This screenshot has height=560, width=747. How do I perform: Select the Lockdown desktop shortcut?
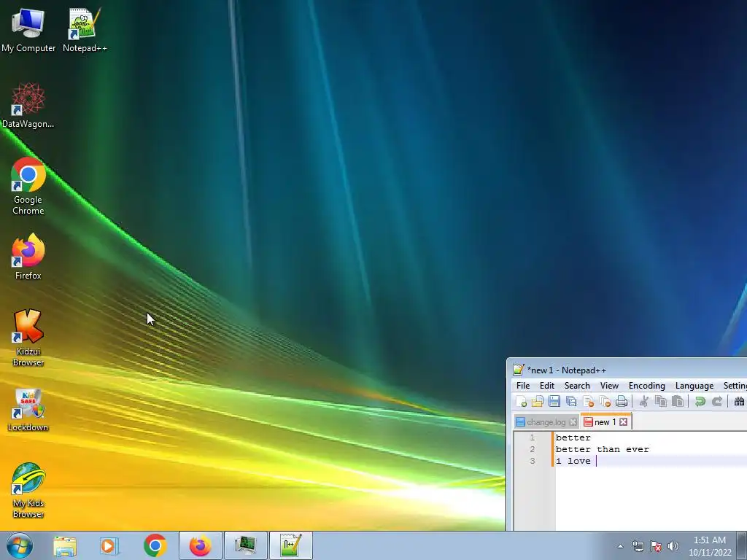(x=28, y=410)
